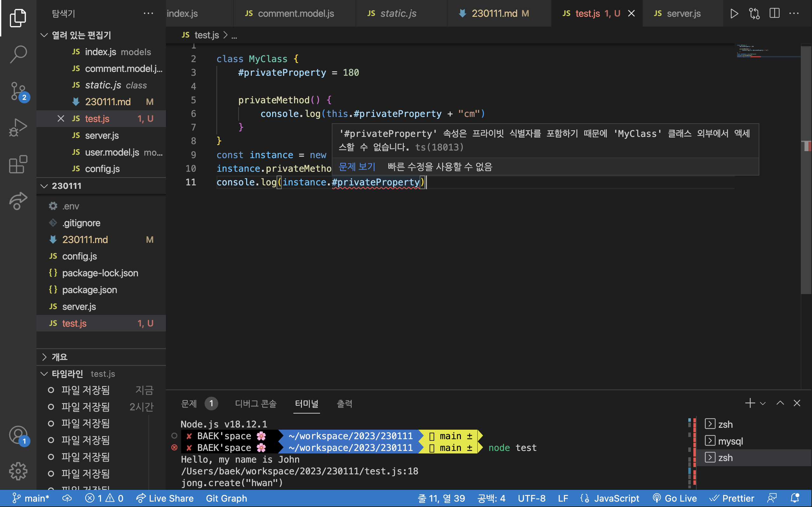The height and width of the screenshot is (507, 812).
Task: Open the Live Share sidebar view
Action: pyautogui.click(x=18, y=201)
